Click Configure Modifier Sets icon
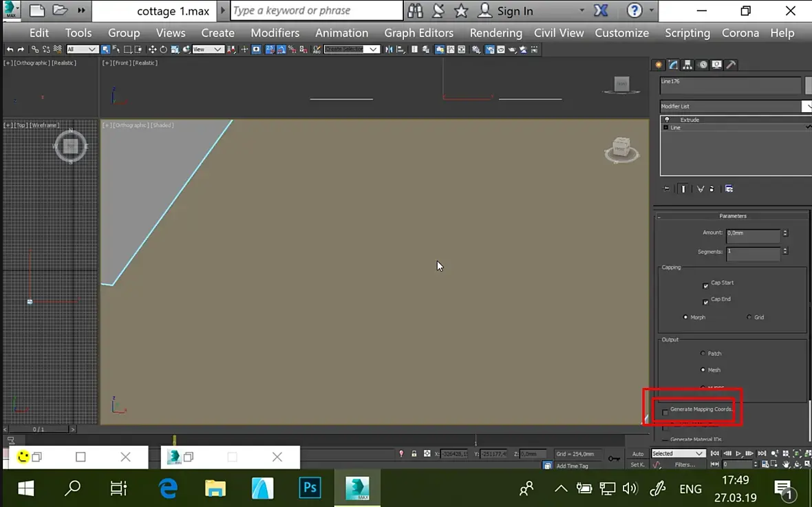The width and height of the screenshot is (812, 507). click(x=729, y=189)
